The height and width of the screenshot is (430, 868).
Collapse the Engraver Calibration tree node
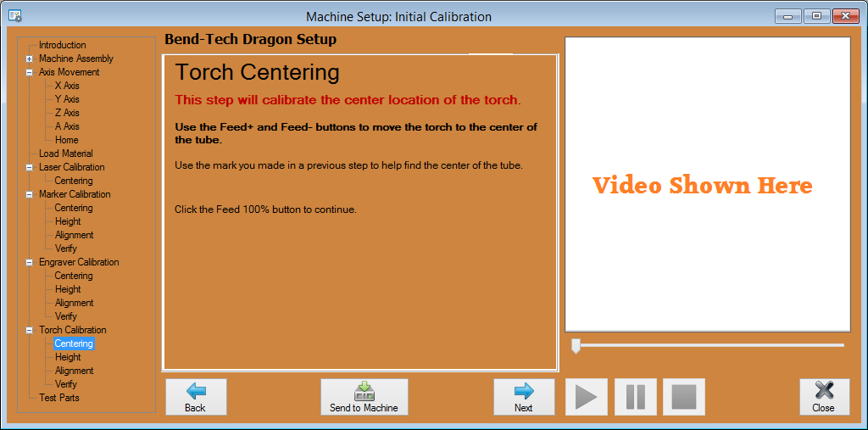30,262
